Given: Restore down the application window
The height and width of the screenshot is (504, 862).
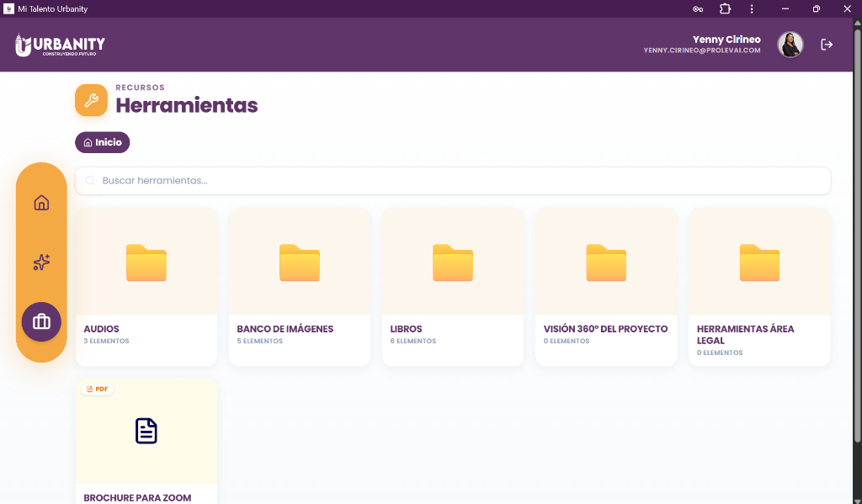Looking at the screenshot, I should (x=817, y=8).
